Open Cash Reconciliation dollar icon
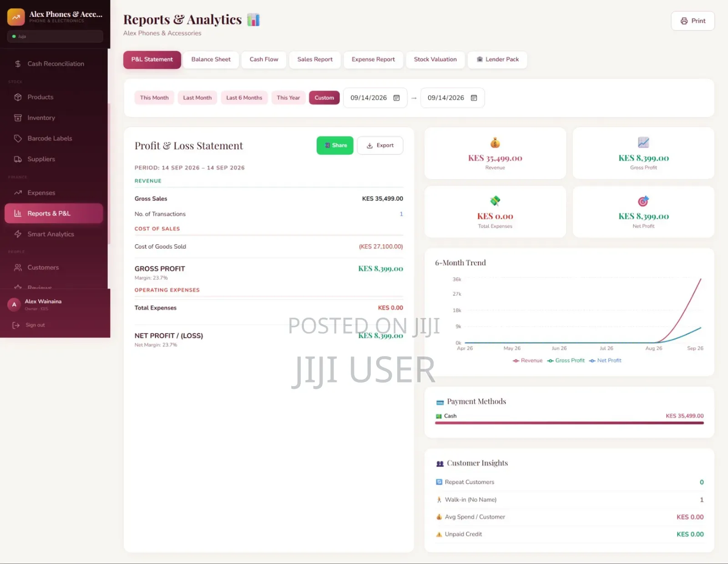Screen dimensions: 728x564 pyautogui.click(x=18, y=64)
